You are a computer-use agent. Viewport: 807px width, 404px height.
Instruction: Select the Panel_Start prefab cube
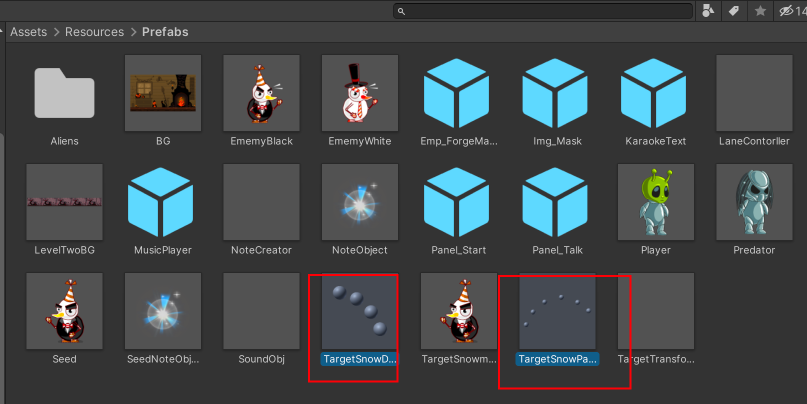457,202
